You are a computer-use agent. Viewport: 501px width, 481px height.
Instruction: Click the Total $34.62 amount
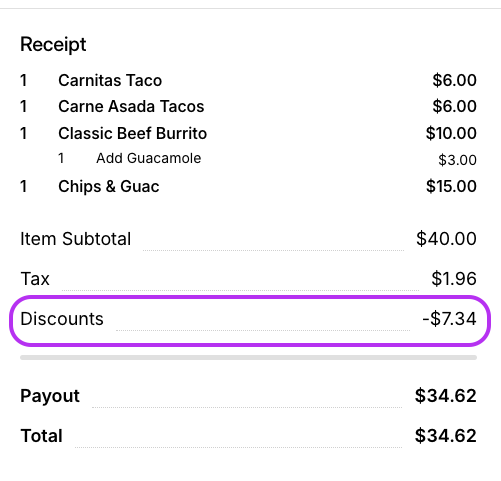click(x=446, y=436)
